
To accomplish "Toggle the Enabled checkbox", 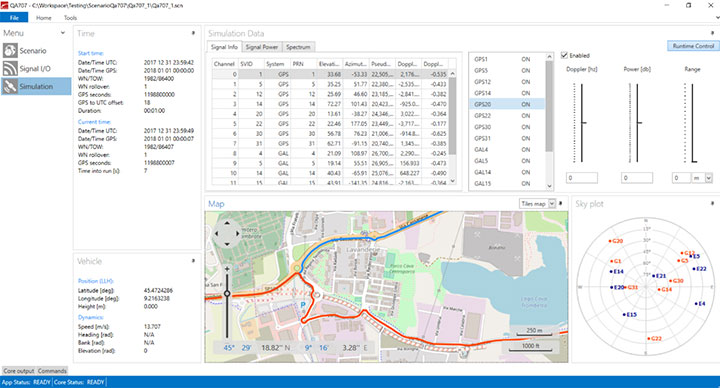I will pyautogui.click(x=564, y=55).
